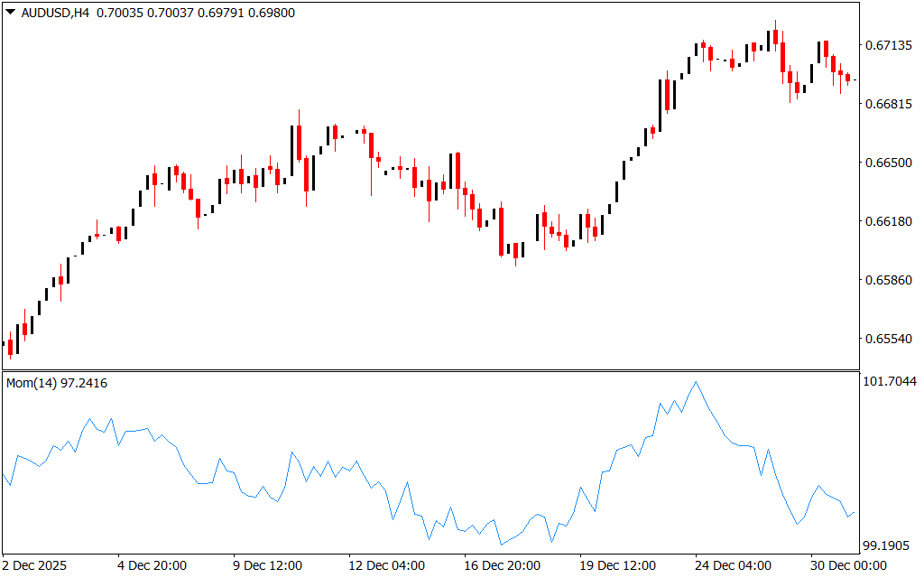Select the 16 Dec 20:00 time label
924x578 pixels.
(503, 565)
